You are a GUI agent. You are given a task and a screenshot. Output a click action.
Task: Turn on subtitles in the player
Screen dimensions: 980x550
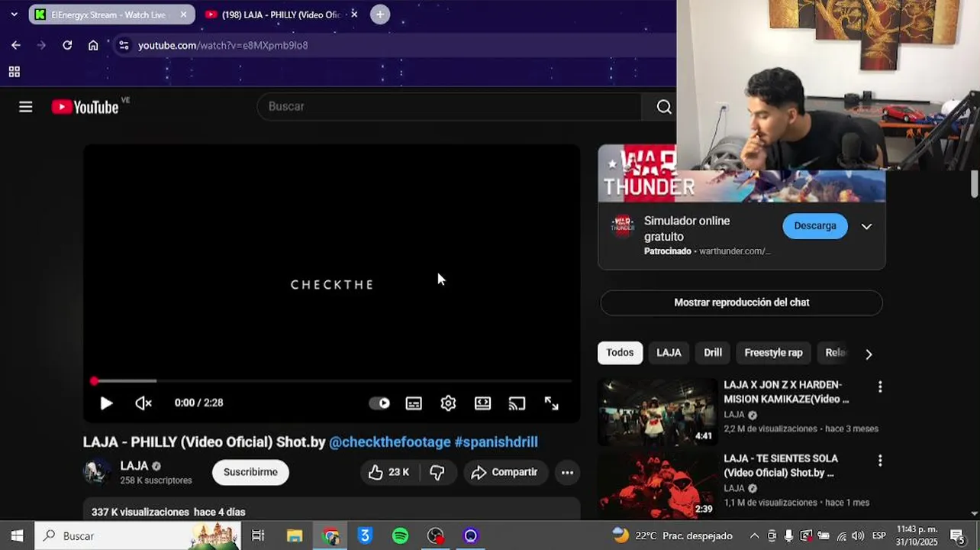[414, 403]
